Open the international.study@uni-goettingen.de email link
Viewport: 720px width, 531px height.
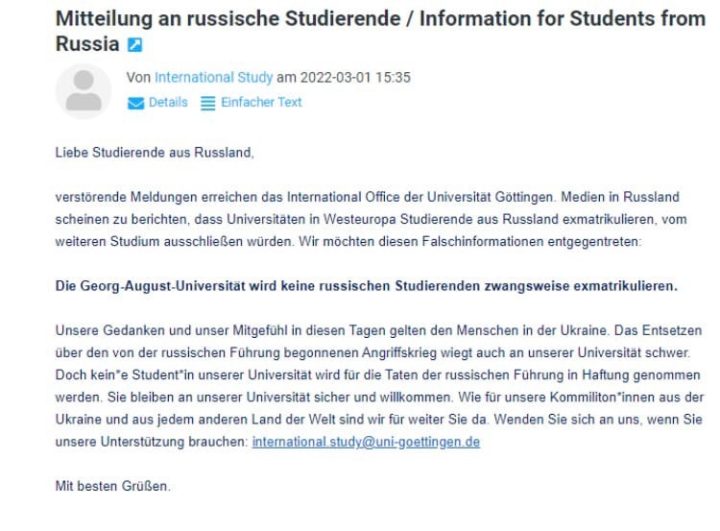[x=366, y=442]
